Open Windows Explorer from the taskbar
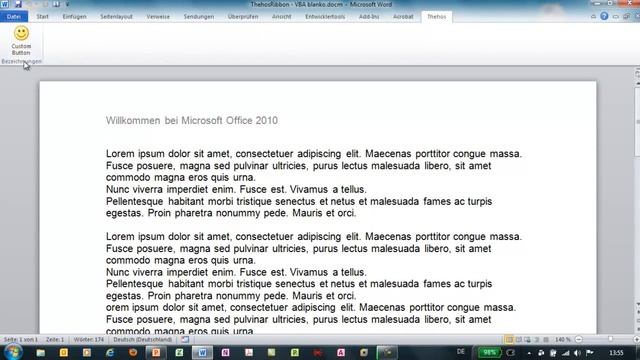Screen dimensions: 640x360 [x=40, y=353]
